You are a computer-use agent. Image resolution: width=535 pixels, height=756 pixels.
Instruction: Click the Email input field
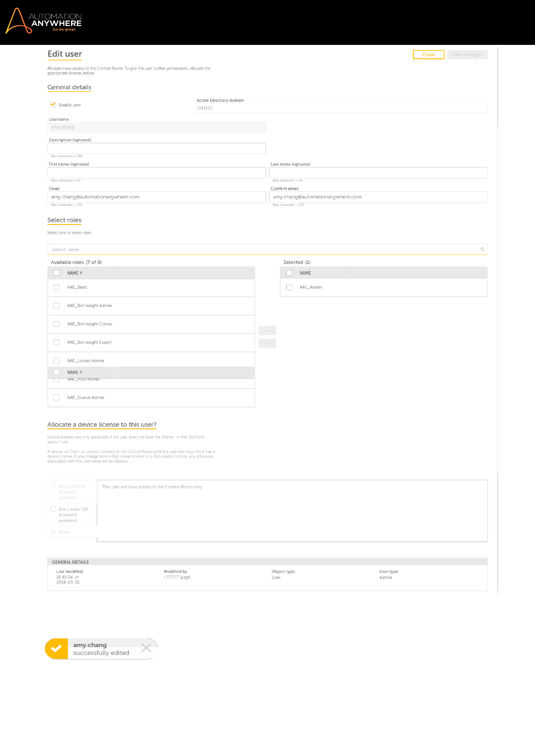(156, 197)
